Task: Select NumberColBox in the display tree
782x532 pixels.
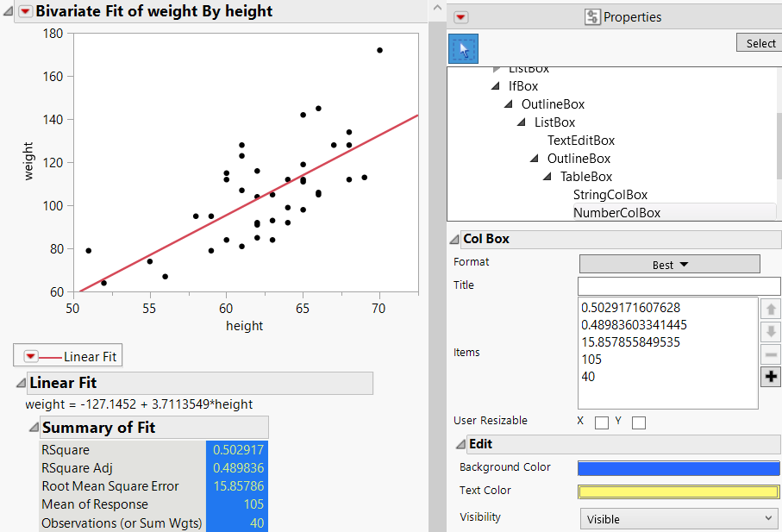Action: [619, 212]
